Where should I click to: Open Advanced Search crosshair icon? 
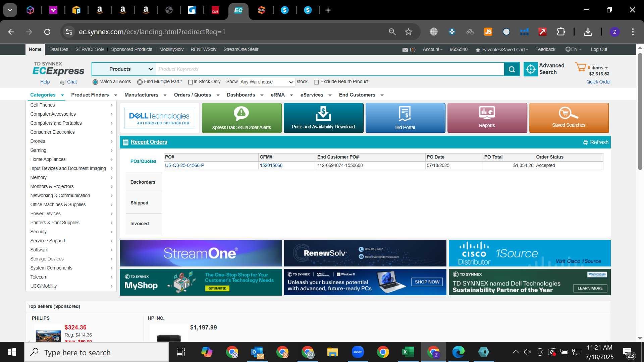click(531, 69)
